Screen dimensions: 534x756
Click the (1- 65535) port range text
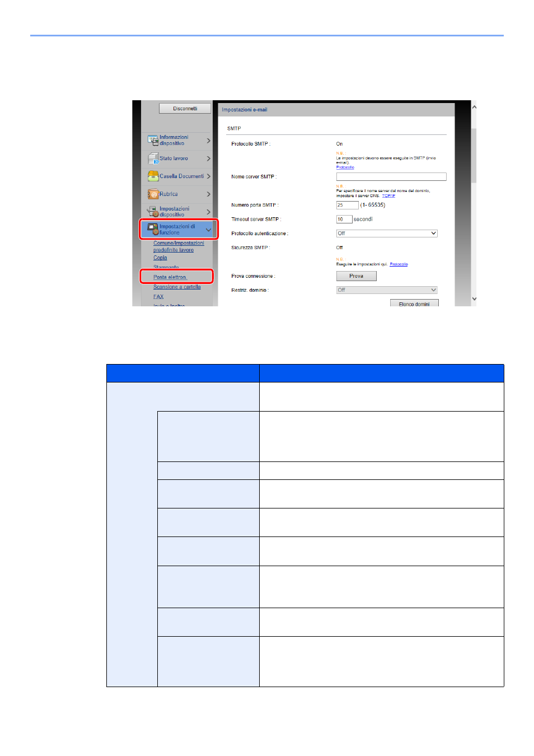point(373,205)
